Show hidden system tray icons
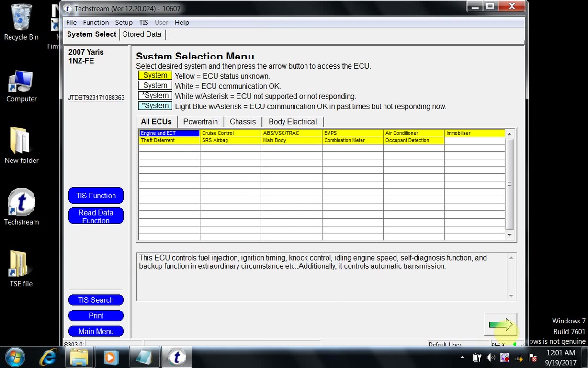 (462, 357)
